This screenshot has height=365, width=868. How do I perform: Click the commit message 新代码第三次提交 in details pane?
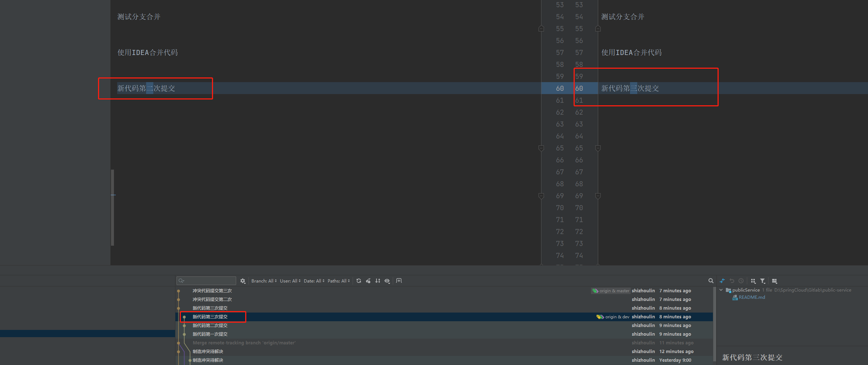[x=752, y=357]
